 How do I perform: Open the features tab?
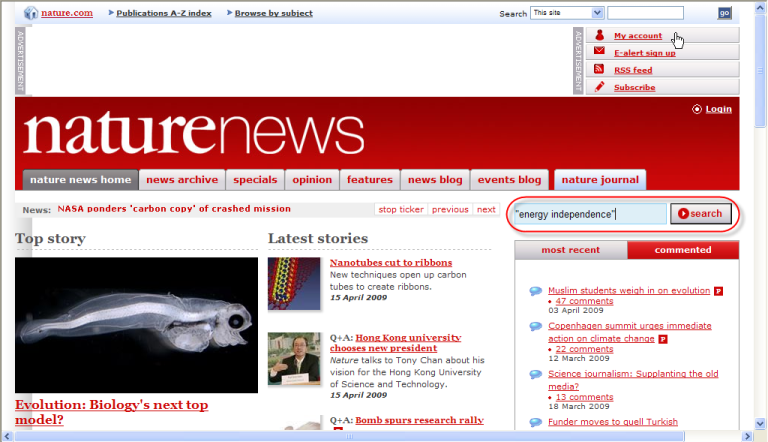(370, 180)
